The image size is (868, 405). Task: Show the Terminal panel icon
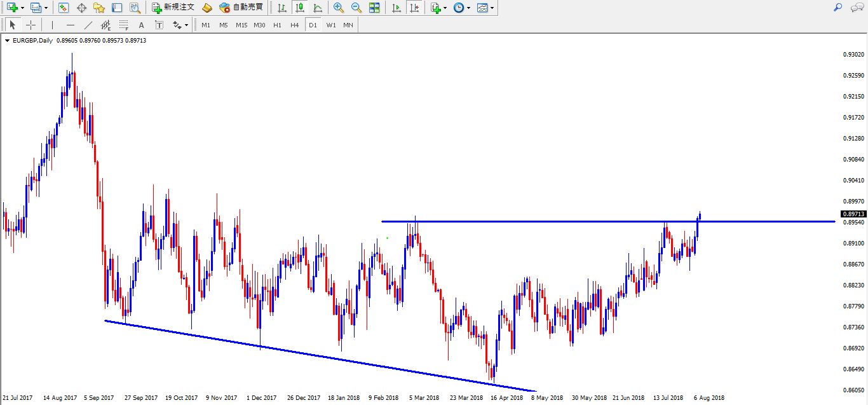117,8
